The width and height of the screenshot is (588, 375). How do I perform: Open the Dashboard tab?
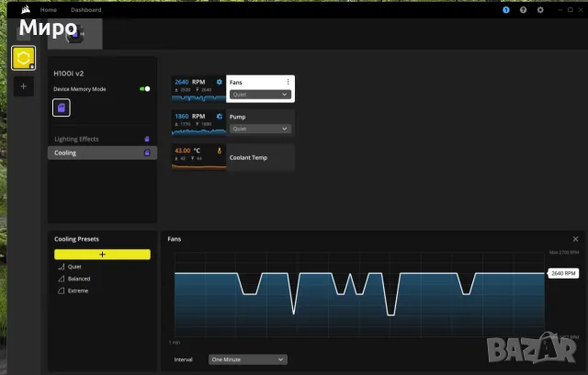point(85,10)
